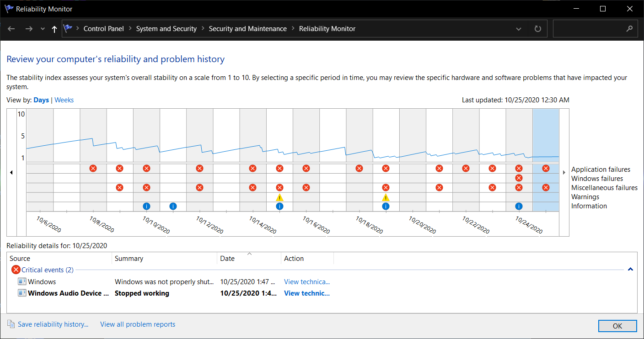Sort by the Summary column header
This screenshot has width=644, height=339.
click(x=165, y=258)
